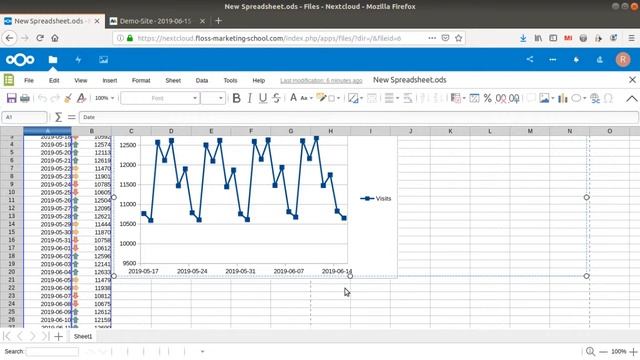Click the highlight color marker icon
640x360 pixels.
click(321, 98)
